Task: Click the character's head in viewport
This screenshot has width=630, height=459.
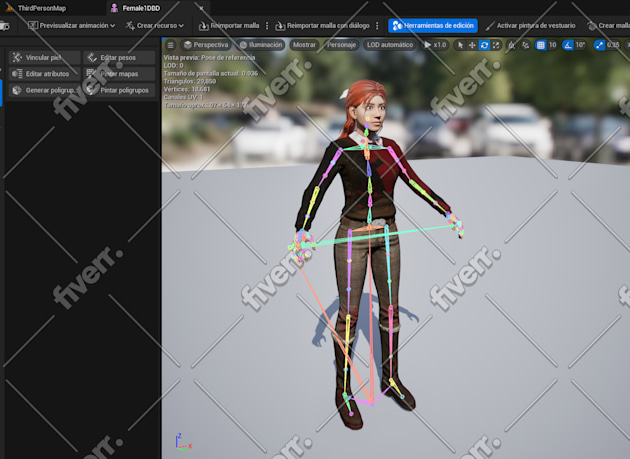Action: [368, 107]
